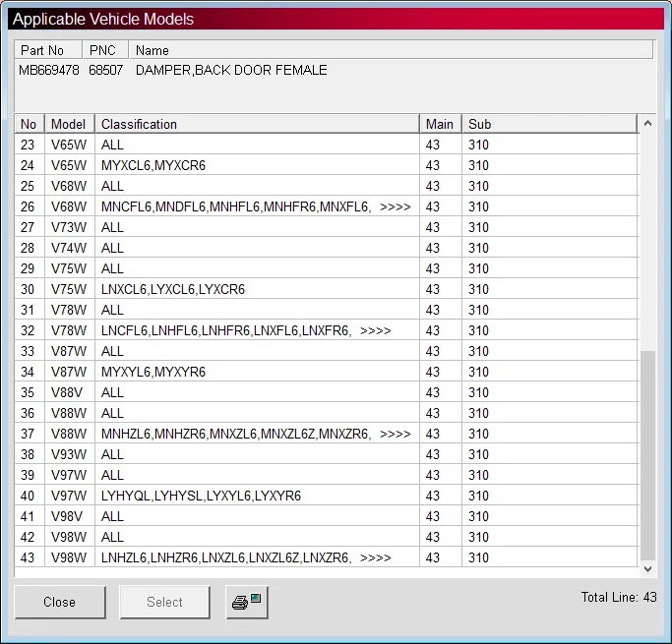
Task: Select row 38 model V93W
Action: [x=69, y=454]
